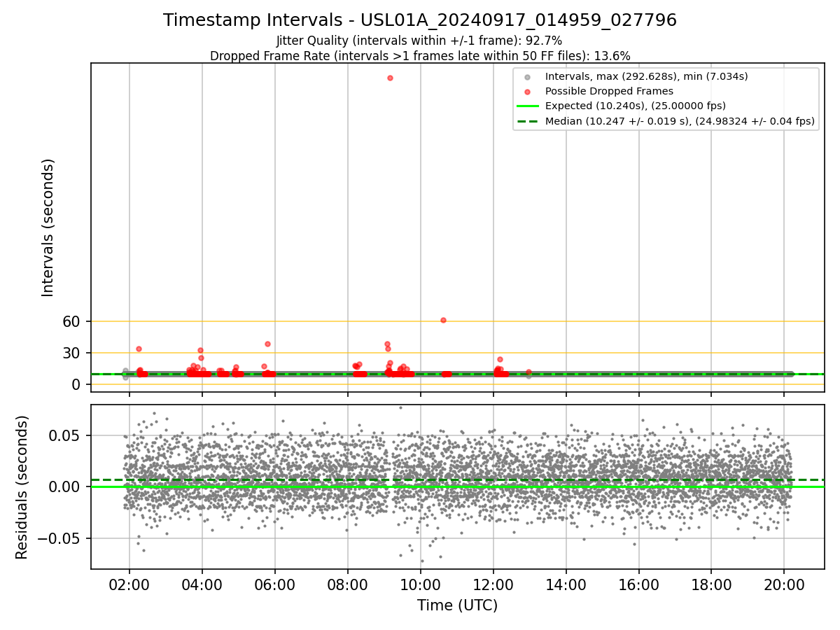Click the 06:00 time tick label
840x630 pixels.
(x=275, y=584)
